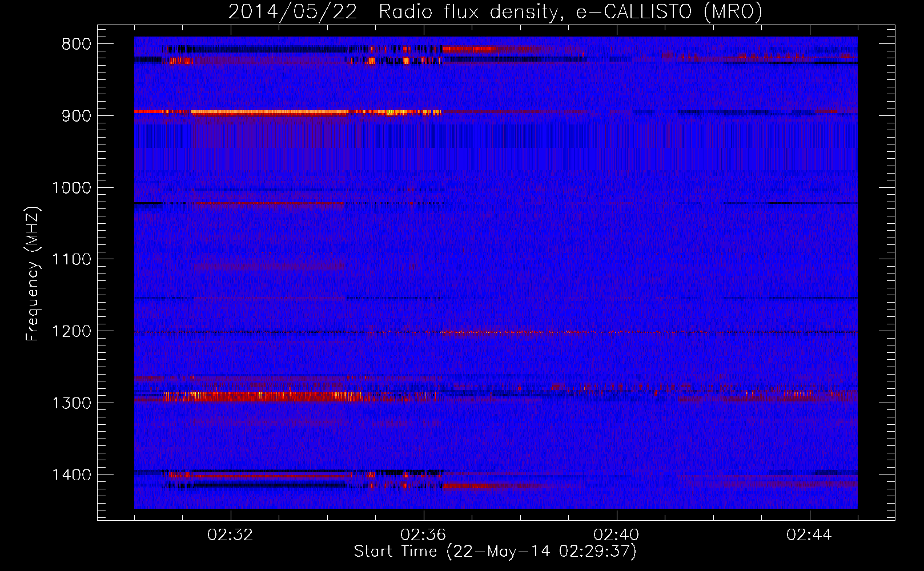Click the 900 frequency tick label
Image resolution: width=924 pixels, height=571 pixels.
[x=77, y=116]
